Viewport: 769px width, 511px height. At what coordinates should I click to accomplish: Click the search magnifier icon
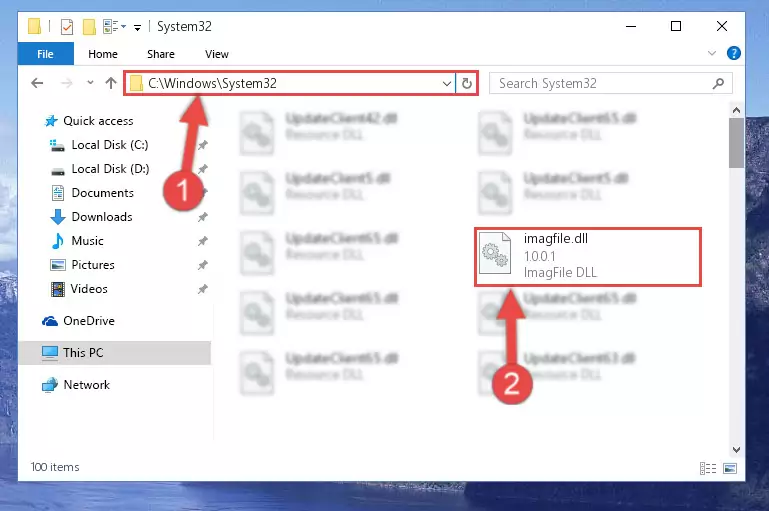[x=718, y=83]
